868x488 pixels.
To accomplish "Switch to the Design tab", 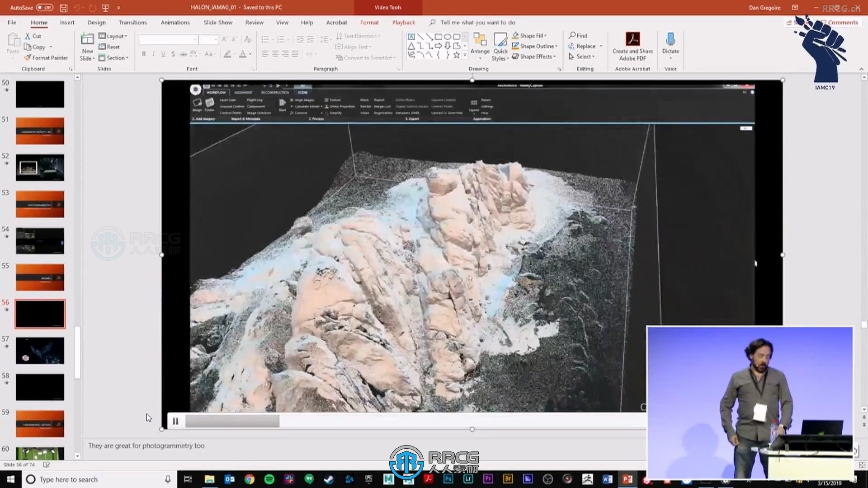I will (x=96, y=22).
